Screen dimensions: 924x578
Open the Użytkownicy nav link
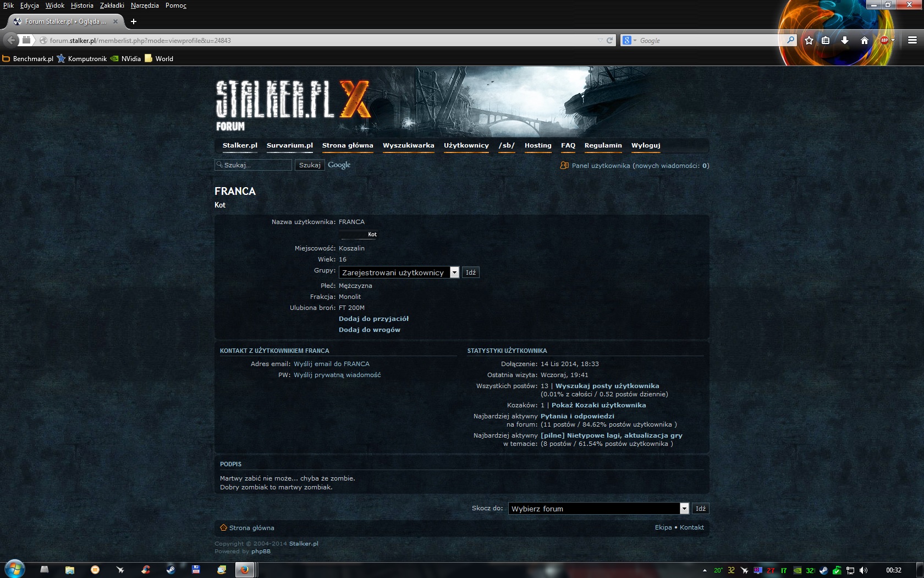click(x=466, y=145)
